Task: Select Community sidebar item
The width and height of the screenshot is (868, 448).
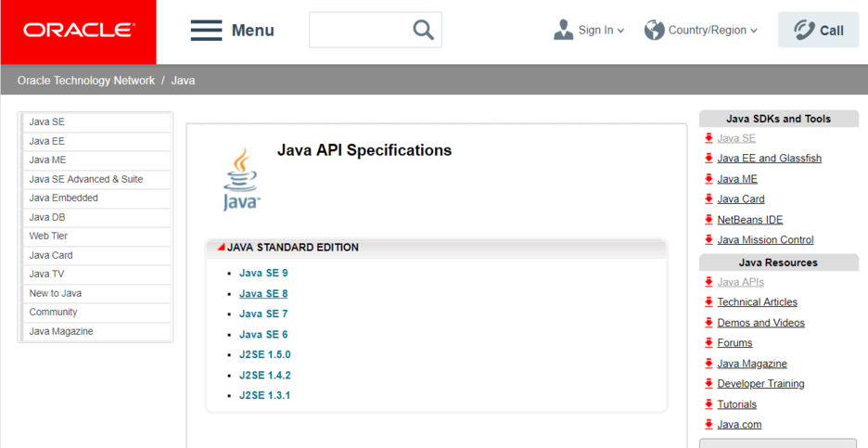Action: tap(96, 313)
